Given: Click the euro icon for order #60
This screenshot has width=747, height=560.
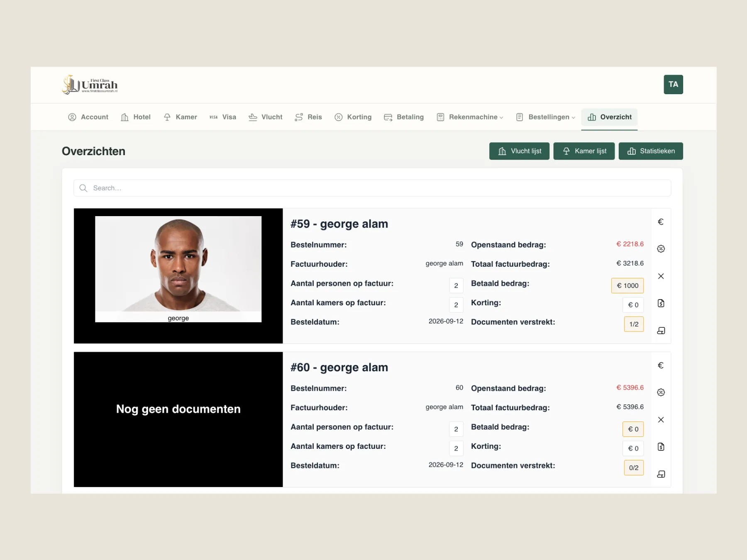Looking at the screenshot, I should point(661,365).
